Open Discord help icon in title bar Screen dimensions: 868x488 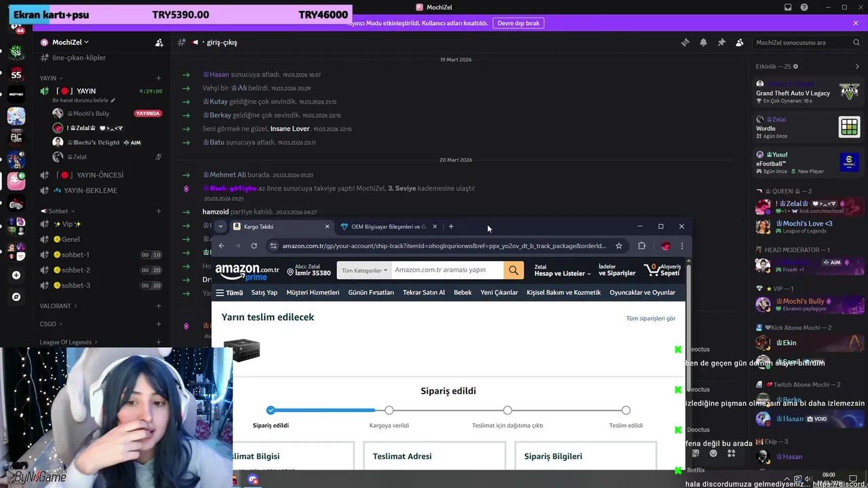tap(804, 7)
